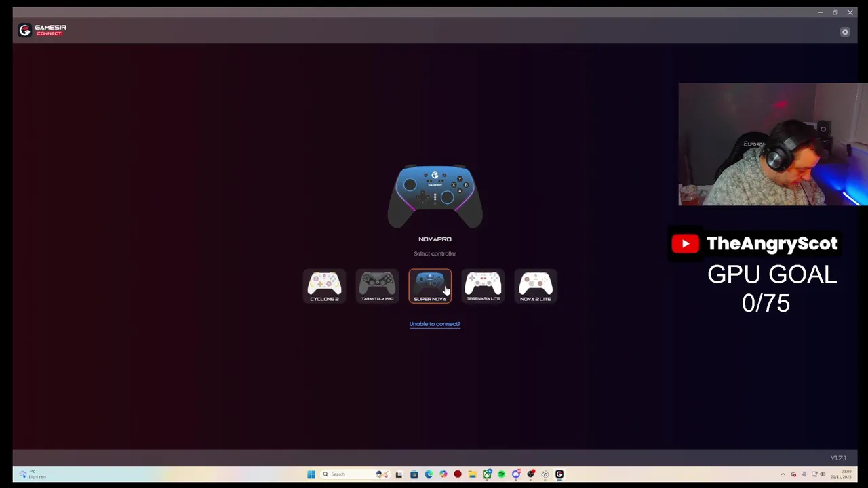The image size is (868, 488).
Task: Select the Cyclone 2 controller
Action: click(324, 287)
